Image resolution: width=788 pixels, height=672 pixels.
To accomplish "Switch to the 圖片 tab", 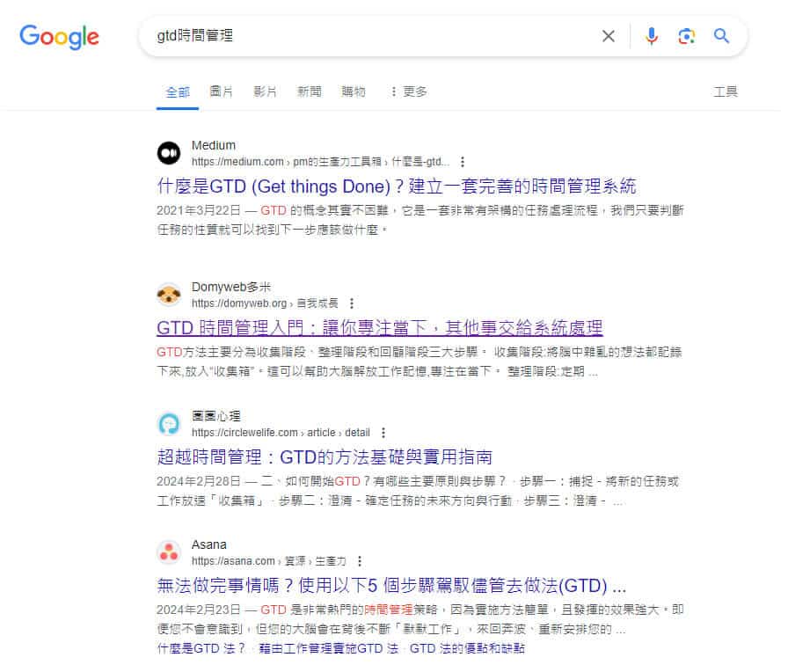I will 222,91.
